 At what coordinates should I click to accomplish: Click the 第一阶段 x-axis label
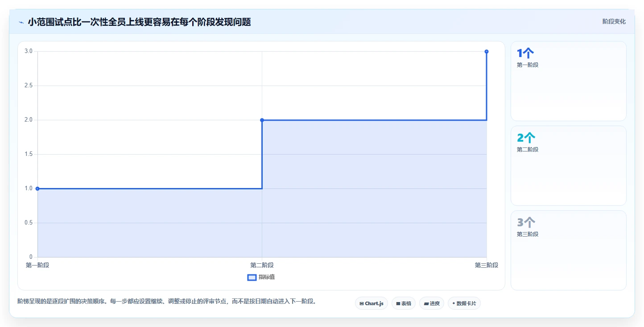(x=37, y=265)
